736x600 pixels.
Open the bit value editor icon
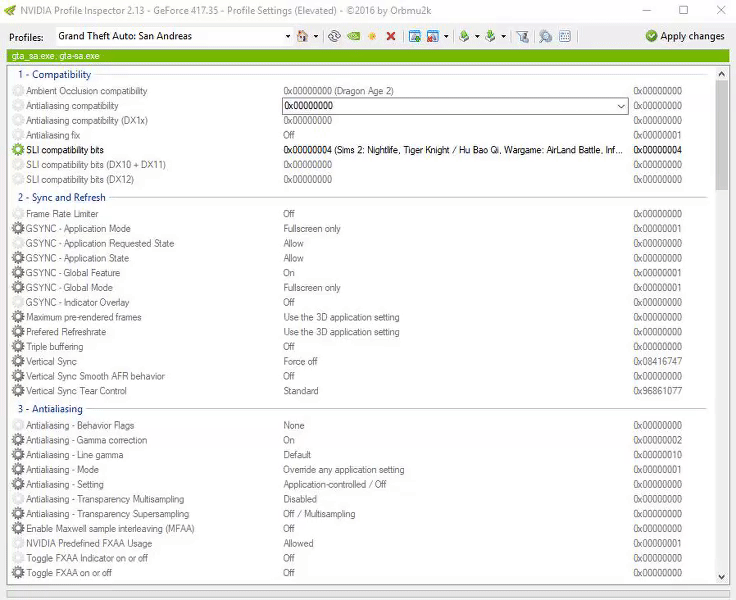pos(565,36)
